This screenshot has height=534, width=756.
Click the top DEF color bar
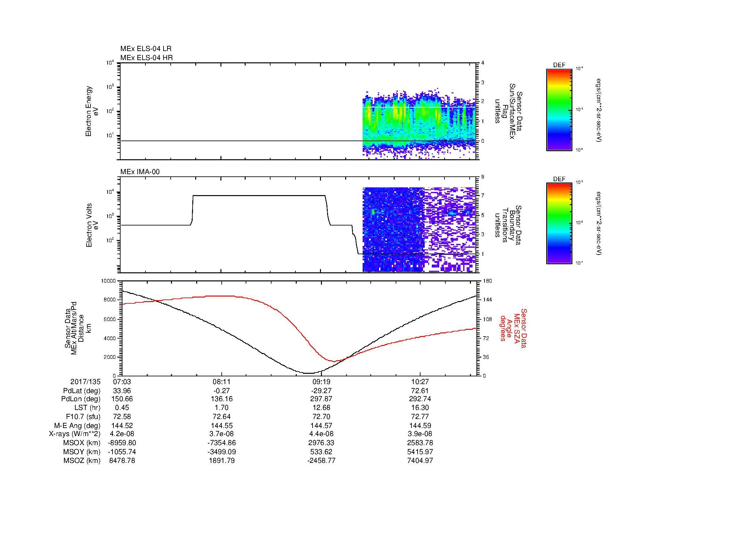click(x=559, y=110)
